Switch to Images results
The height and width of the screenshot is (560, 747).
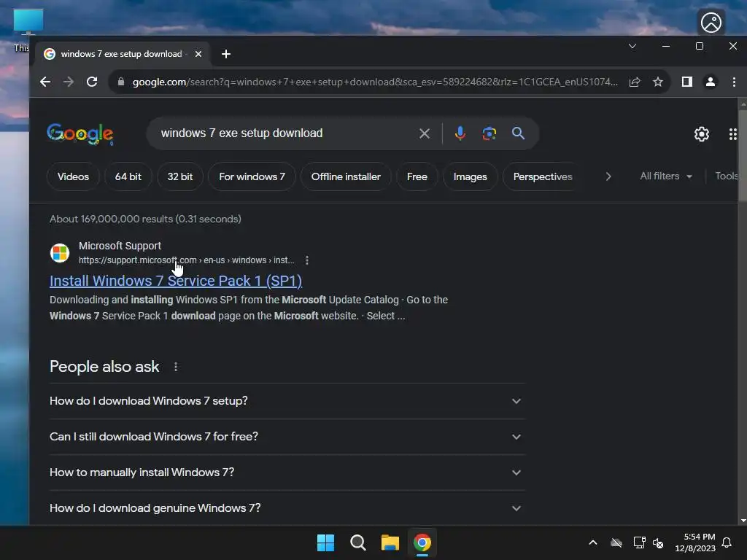pos(471,176)
